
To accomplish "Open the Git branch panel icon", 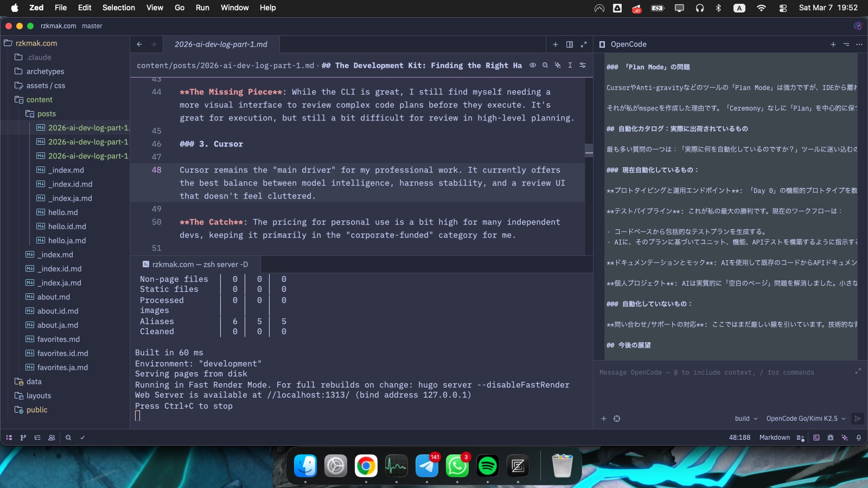I will (23, 437).
